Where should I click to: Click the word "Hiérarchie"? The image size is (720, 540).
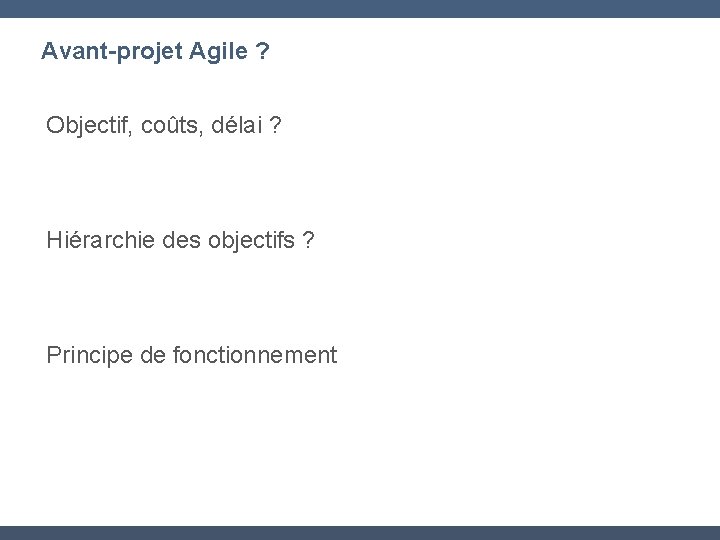coord(101,240)
